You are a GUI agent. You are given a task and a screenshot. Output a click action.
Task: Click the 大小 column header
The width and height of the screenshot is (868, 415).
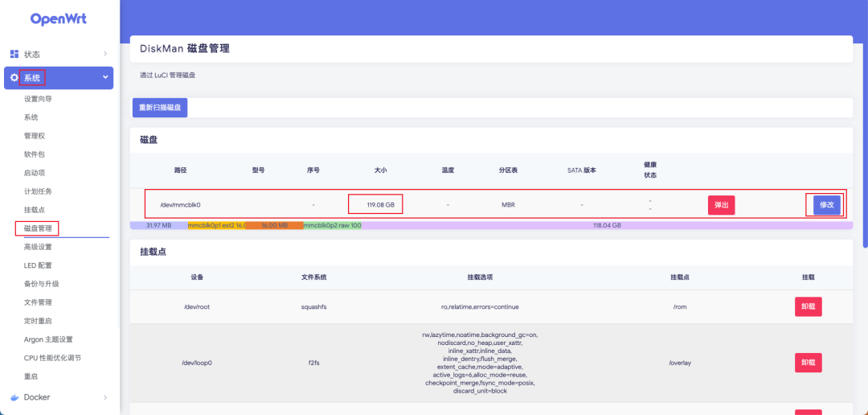click(380, 170)
